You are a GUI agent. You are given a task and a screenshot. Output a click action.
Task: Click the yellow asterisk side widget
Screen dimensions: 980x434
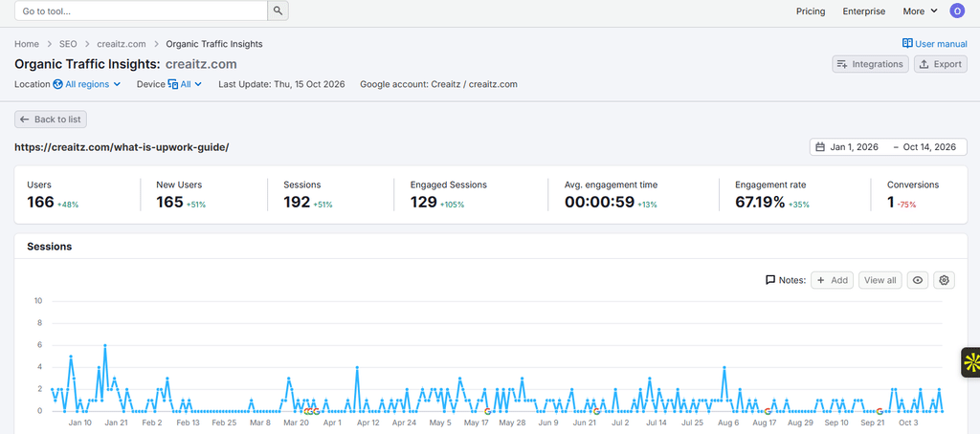970,363
